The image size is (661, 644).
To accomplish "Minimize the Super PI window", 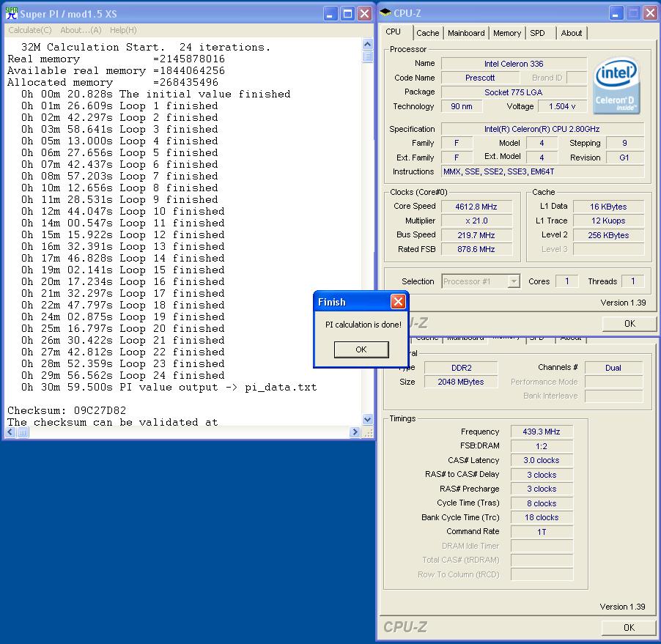I will click(330, 14).
